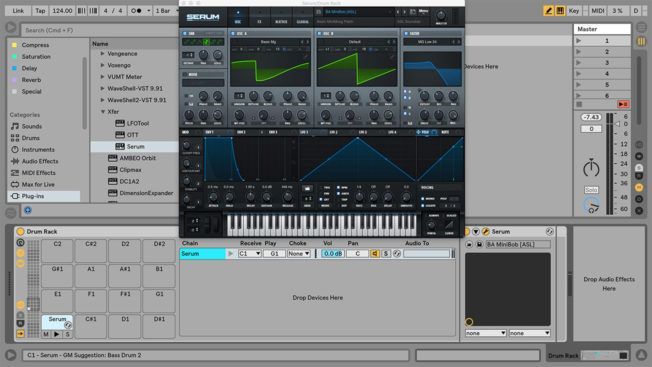
Task: Launch master scene 1
Action: click(579, 41)
